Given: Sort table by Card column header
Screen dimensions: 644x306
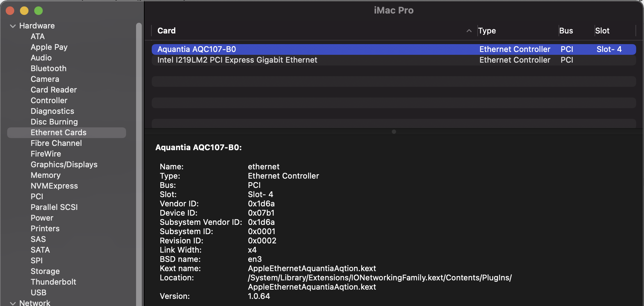Looking at the screenshot, I should [166, 31].
